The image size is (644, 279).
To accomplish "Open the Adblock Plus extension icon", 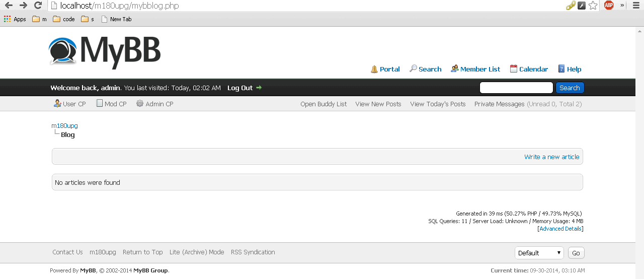I will [x=609, y=6].
